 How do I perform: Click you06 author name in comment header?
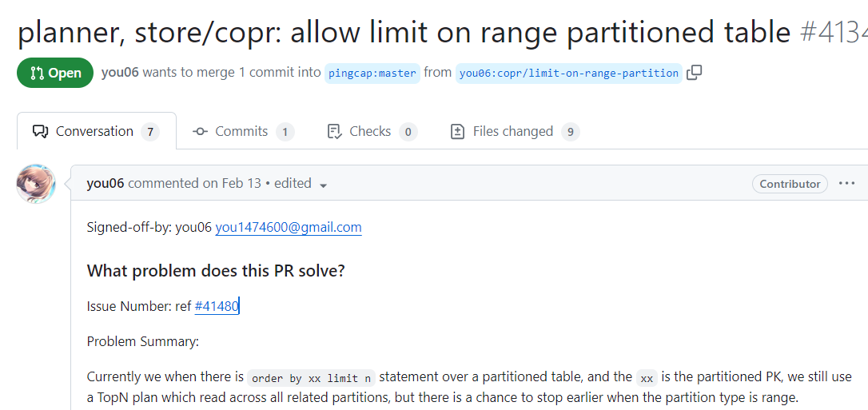pos(105,183)
